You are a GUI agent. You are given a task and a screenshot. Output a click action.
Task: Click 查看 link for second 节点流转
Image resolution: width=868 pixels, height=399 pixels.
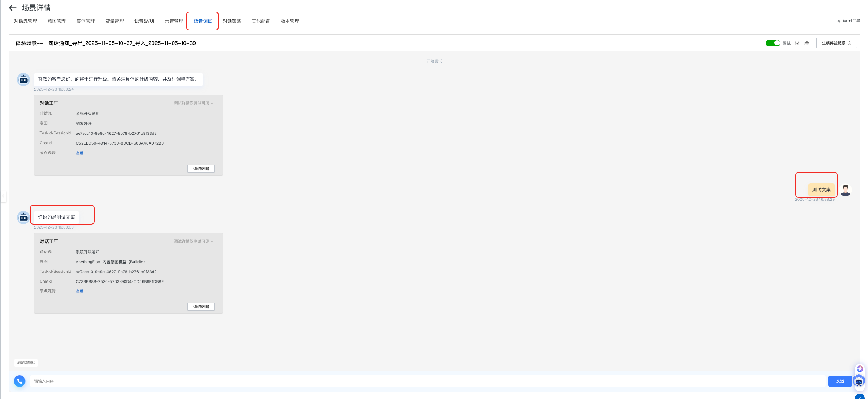click(80, 291)
